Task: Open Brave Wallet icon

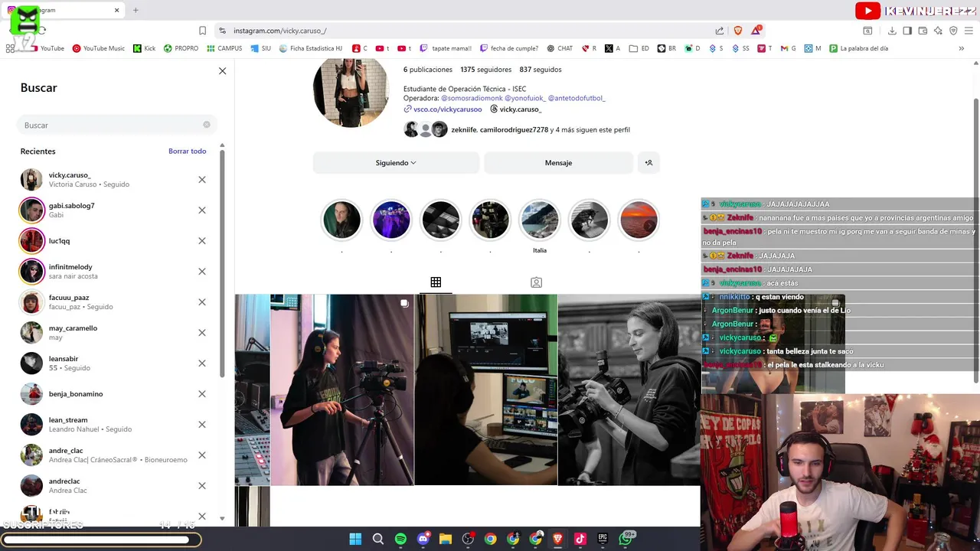Action: (x=923, y=31)
